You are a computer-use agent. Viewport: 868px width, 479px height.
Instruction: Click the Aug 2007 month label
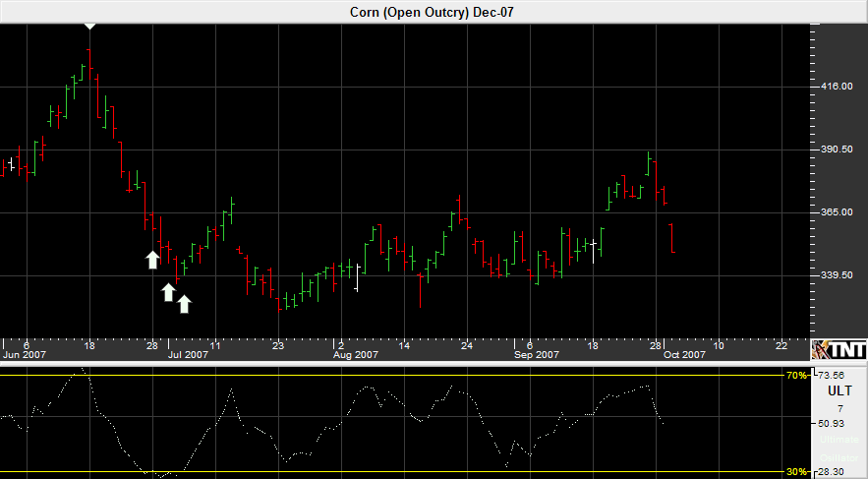(356, 354)
